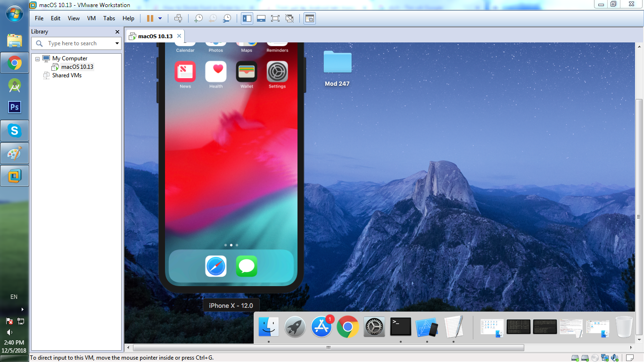Select My Computer in the Library
This screenshot has width=644, height=362.
click(x=70, y=58)
